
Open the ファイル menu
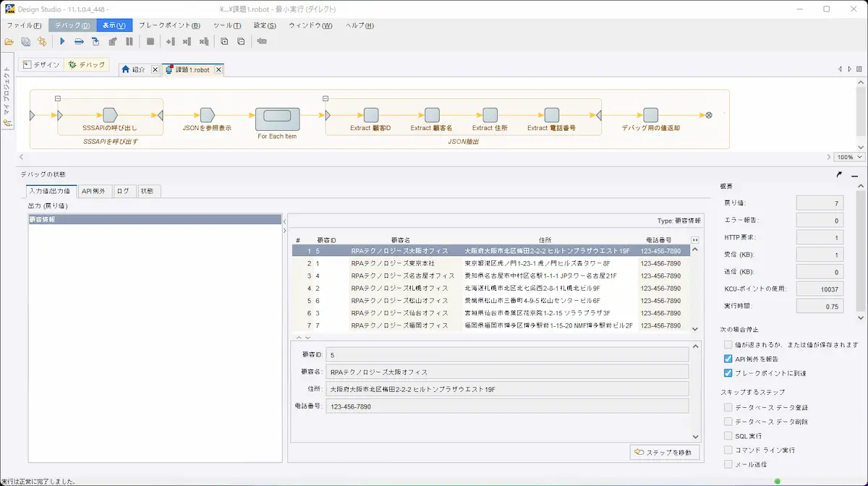coord(24,25)
